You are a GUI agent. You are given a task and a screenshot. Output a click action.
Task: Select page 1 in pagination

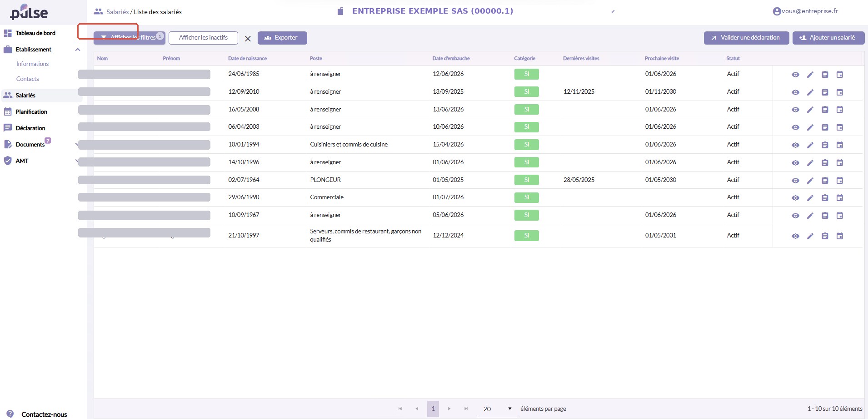(433, 409)
